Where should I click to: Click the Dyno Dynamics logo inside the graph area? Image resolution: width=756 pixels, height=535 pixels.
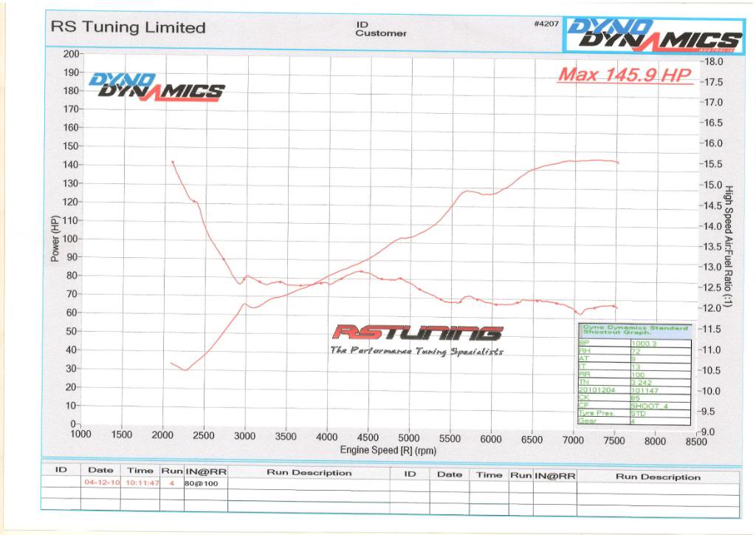pyautogui.click(x=157, y=87)
